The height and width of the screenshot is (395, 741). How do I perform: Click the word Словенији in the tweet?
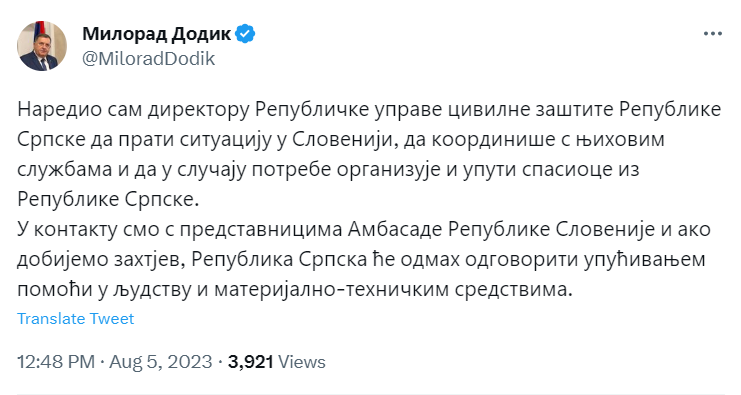[x=343, y=140]
